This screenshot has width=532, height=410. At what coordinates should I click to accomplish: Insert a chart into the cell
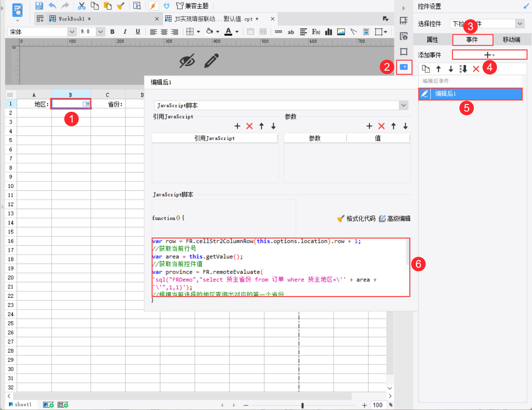tap(329, 32)
